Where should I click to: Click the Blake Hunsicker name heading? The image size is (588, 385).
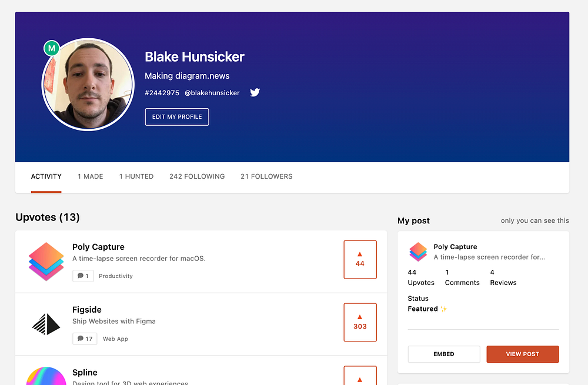pyautogui.click(x=195, y=56)
